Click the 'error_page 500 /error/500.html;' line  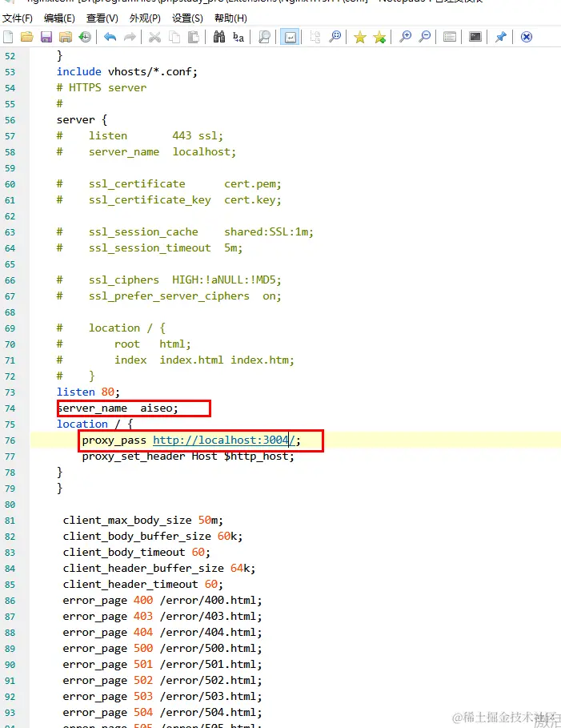pos(162,648)
